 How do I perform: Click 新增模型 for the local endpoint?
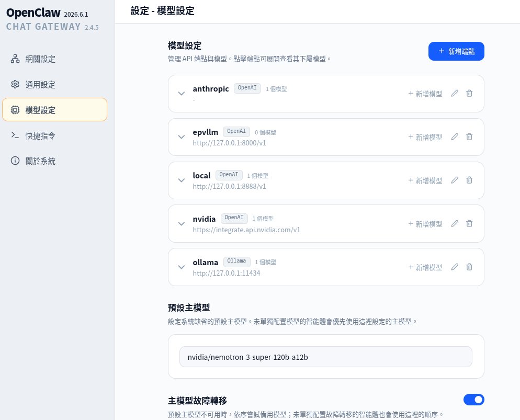tap(425, 180)
